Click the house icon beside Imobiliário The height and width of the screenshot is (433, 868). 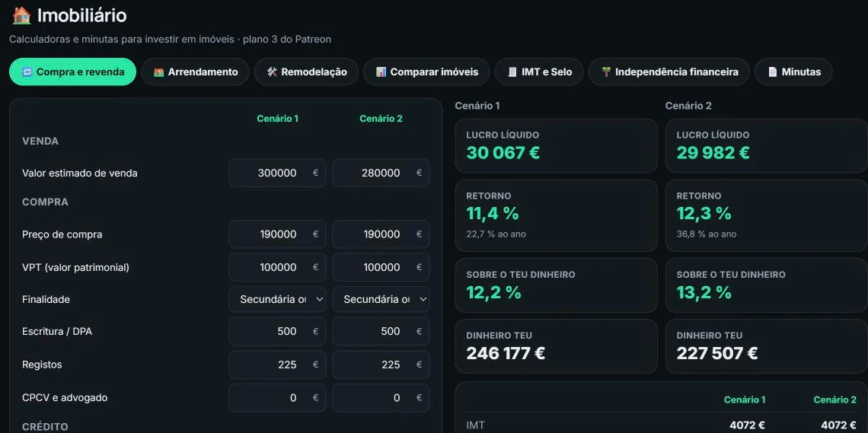pos(21,15)
